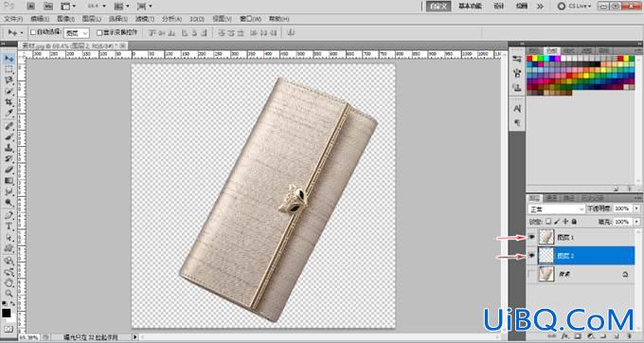Click the Auto-Align Layers icon in options bar
The width and height of the screenshot is (644, 343).
tap(291, 32)
